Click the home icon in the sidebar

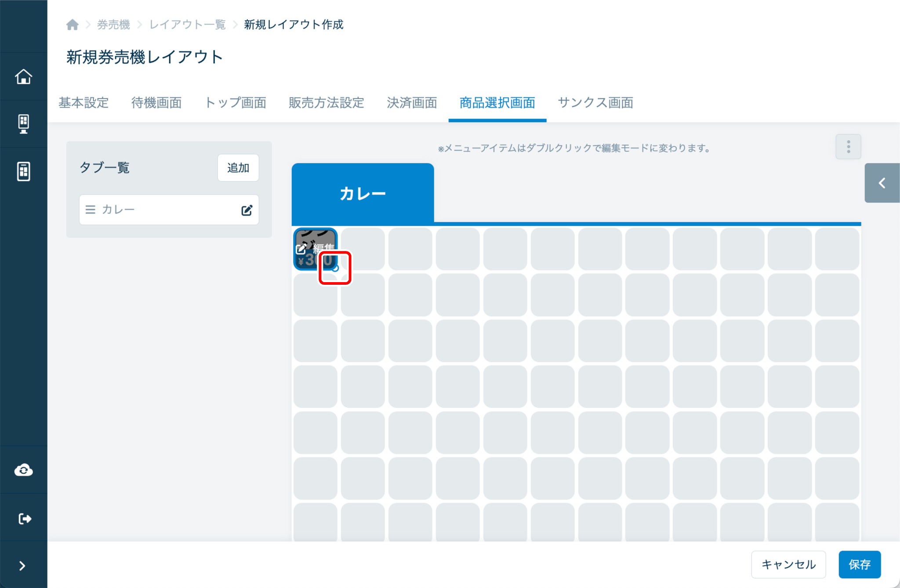(24, 76)
